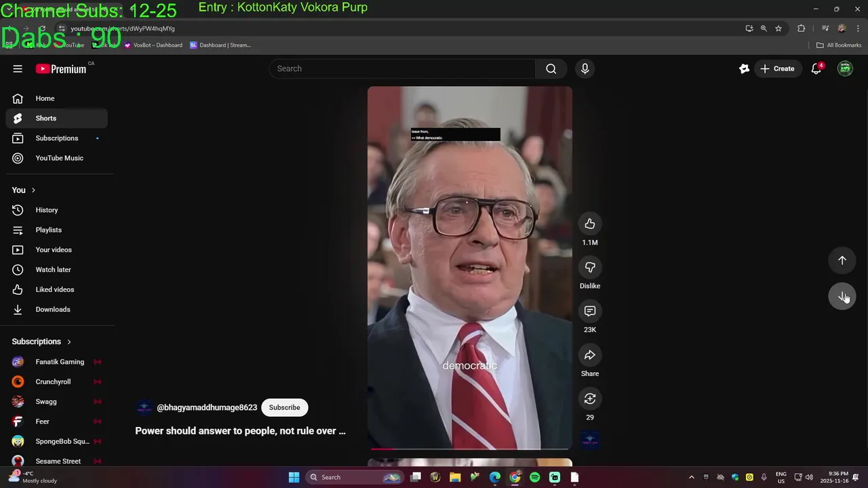This screenshot has width=868, height=488.
Task: Open File Explorer from the taskbar
Action: point(455,477)
